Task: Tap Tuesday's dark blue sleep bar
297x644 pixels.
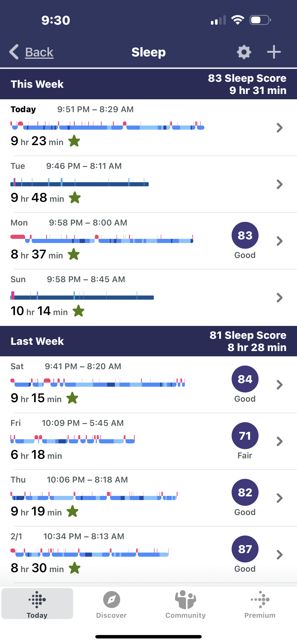Action: [x=79, y=184]
